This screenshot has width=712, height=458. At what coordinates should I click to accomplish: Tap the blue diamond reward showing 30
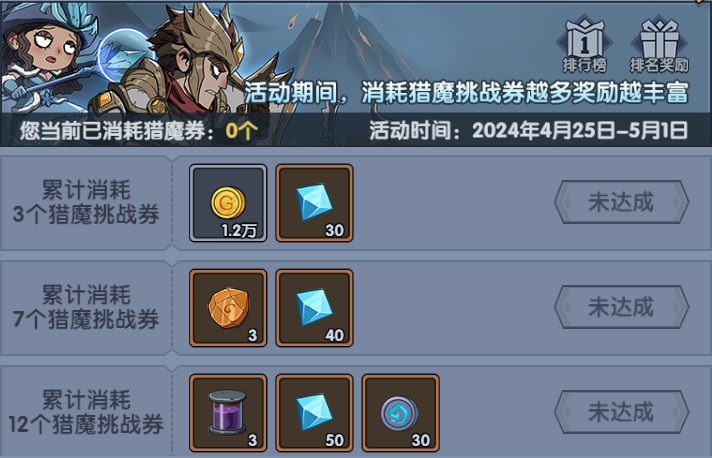(x=314, y=203)
